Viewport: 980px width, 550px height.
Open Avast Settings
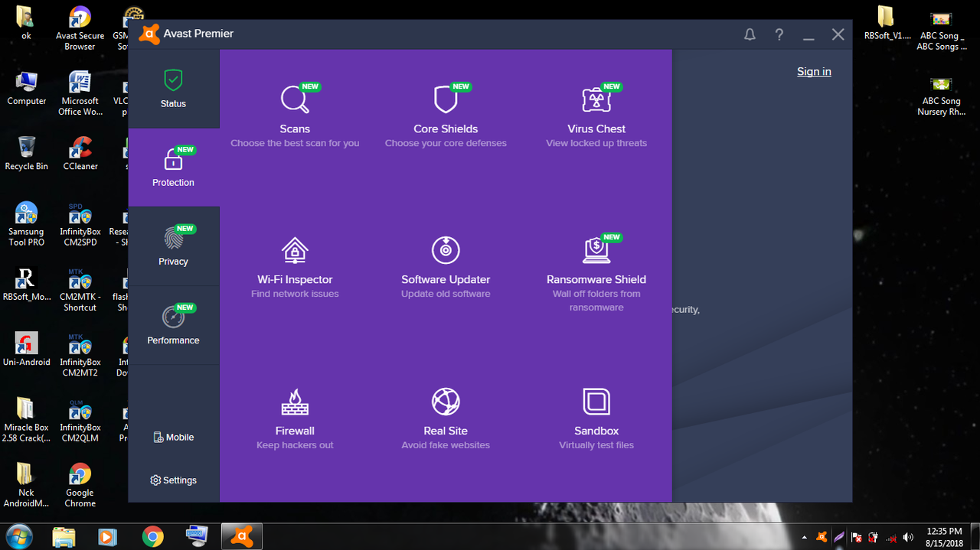pos(174,480)
